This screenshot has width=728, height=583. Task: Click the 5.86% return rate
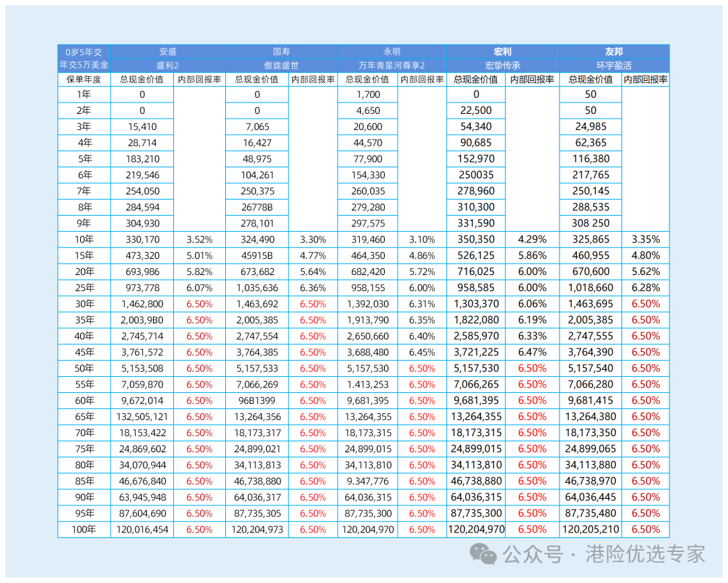point(532,255)
